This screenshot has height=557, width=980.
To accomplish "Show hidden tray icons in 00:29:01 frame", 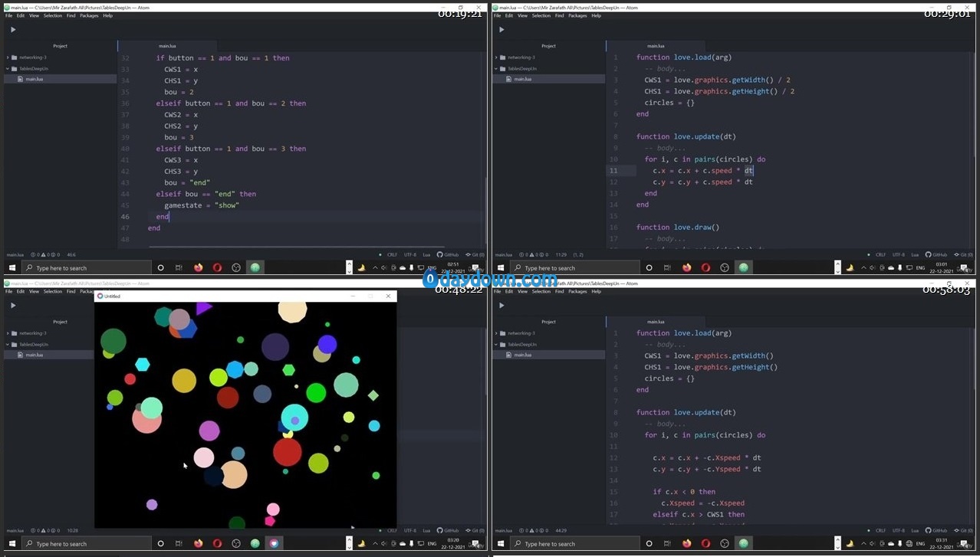I will click(863, 267).
